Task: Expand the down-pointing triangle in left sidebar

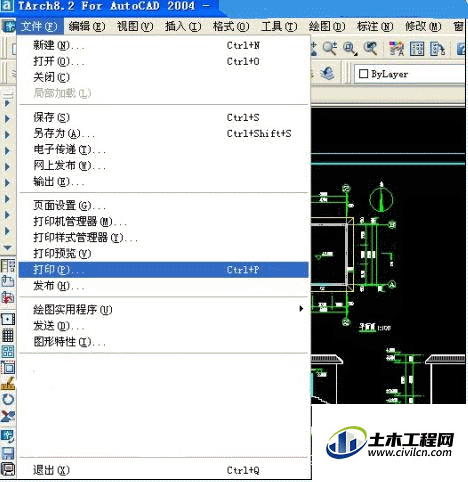Action: [x=7, y=247]
